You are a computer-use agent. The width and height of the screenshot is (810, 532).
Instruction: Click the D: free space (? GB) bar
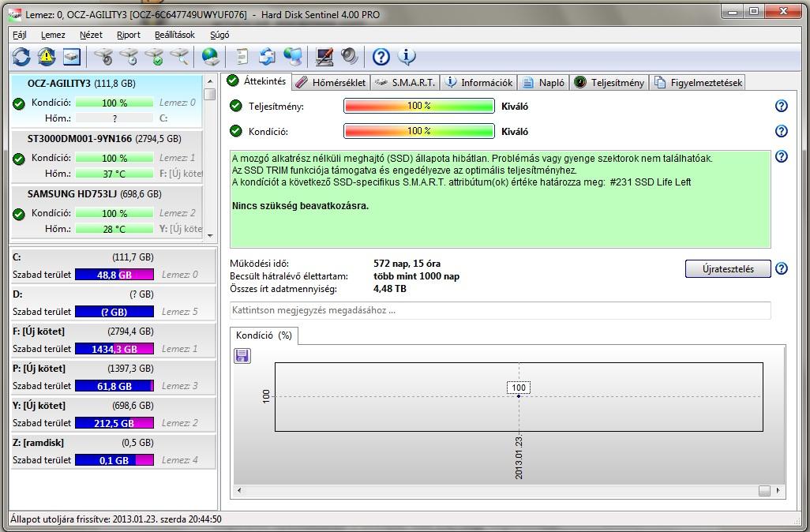click(114, 312)
